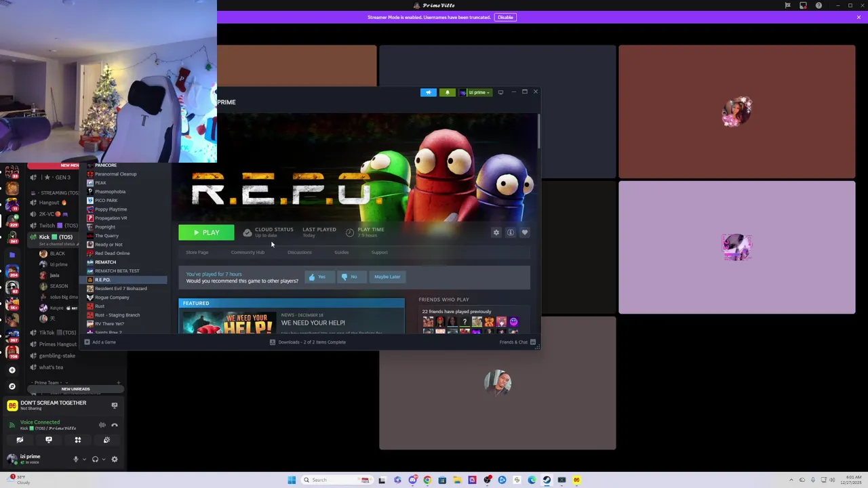868x488 pixels.
Task: Toggle Discord microphone mute
Action: pyautogui.click(x=76, y=460)
